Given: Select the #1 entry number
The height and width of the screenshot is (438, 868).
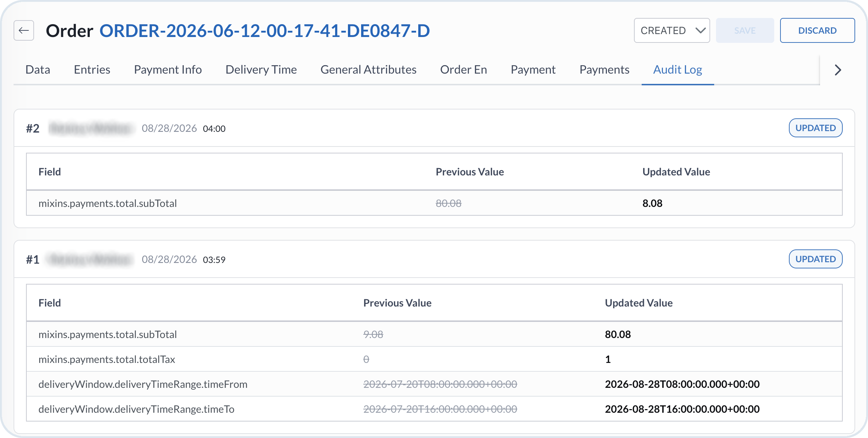Looking at the screenshot, I should pyautogui.click(x=33, y=260).
